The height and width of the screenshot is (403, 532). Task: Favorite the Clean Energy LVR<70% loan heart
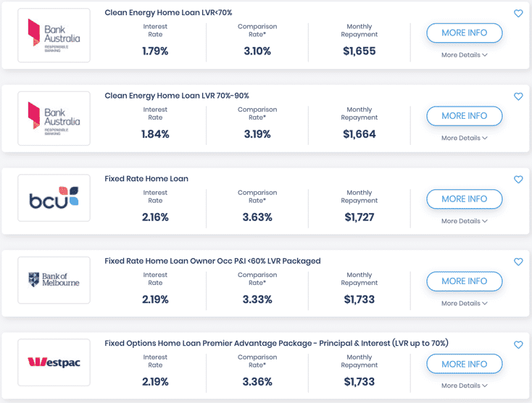point(518,14)
